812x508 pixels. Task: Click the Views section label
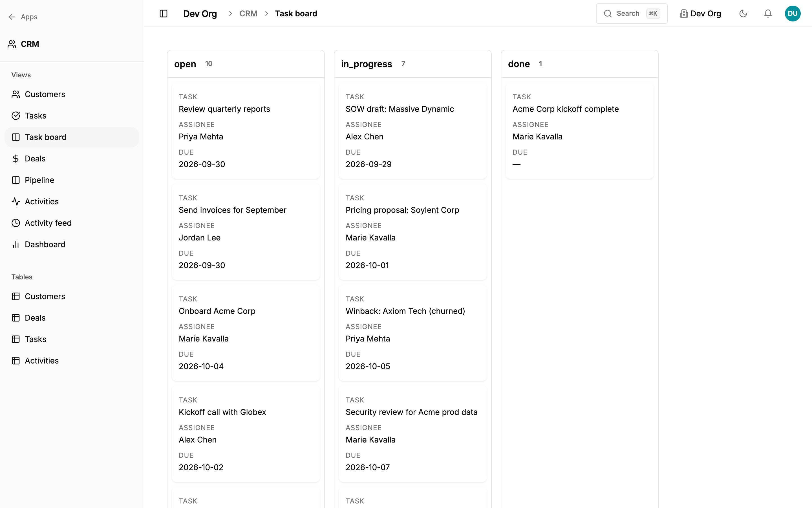[x=21, y=75]
